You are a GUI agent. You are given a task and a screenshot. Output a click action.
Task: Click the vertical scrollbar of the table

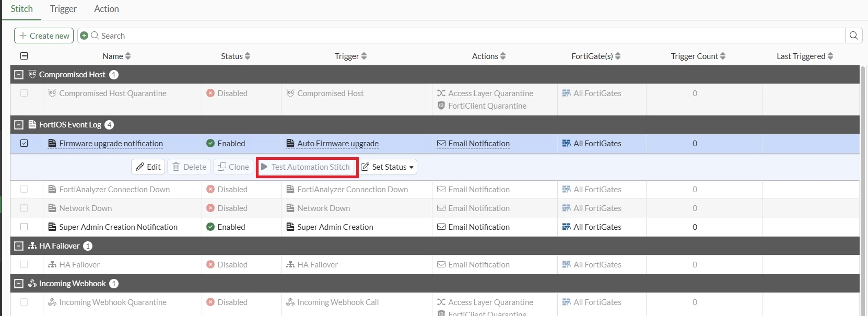pyautogui.click(x=863, y=191)
